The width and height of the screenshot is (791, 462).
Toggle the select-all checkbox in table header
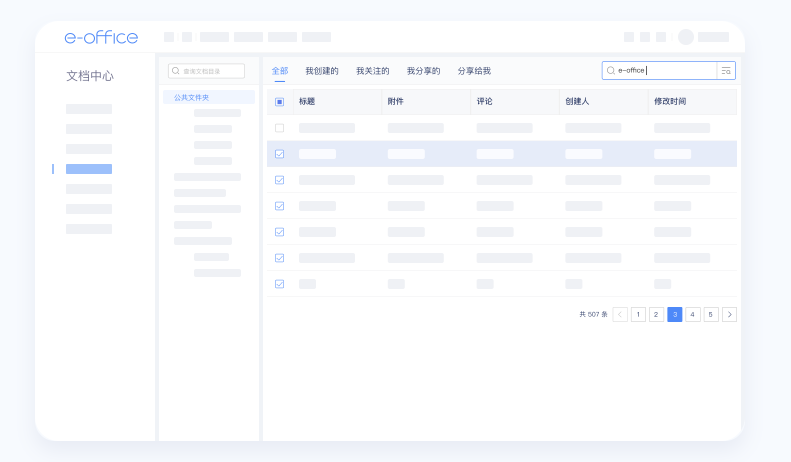tap(279, 102)
